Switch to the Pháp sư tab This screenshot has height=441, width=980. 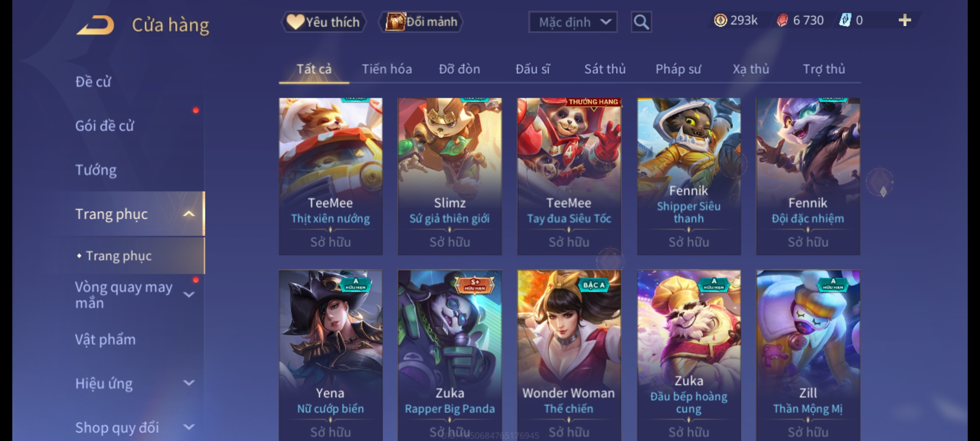678,69
